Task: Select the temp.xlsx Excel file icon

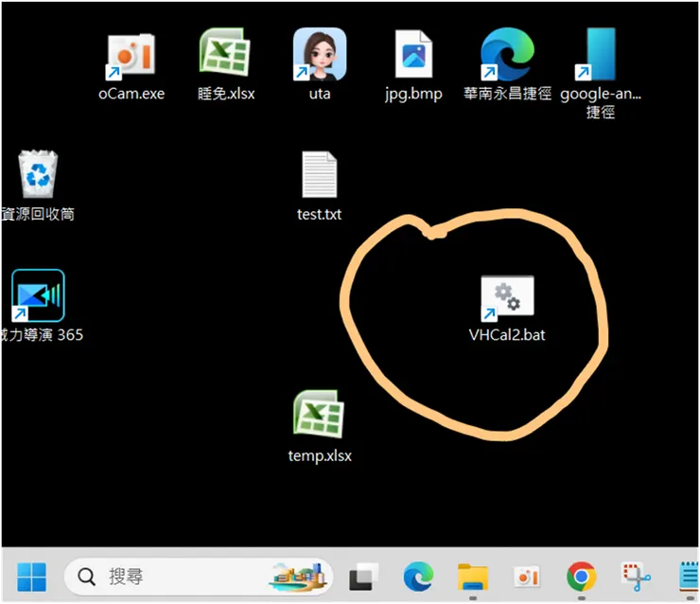Action: [319, 414]
